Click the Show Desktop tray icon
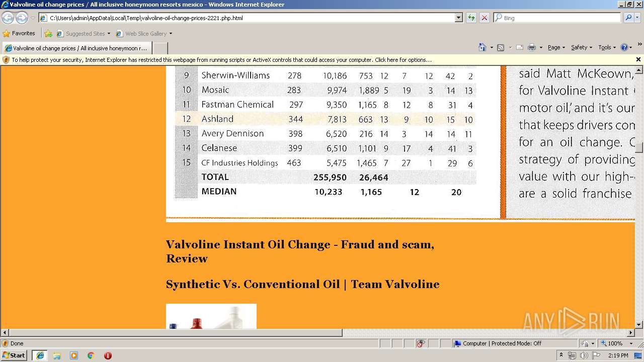 [638, 355]
